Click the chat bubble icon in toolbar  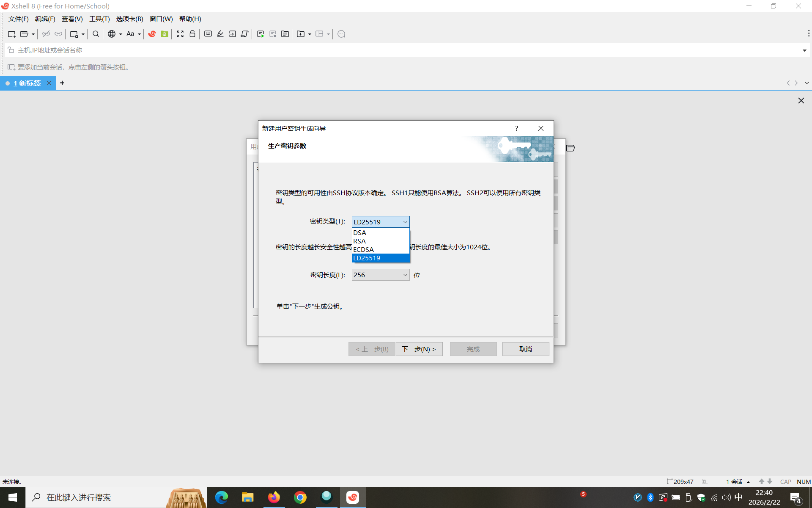(x=342, y=34)
